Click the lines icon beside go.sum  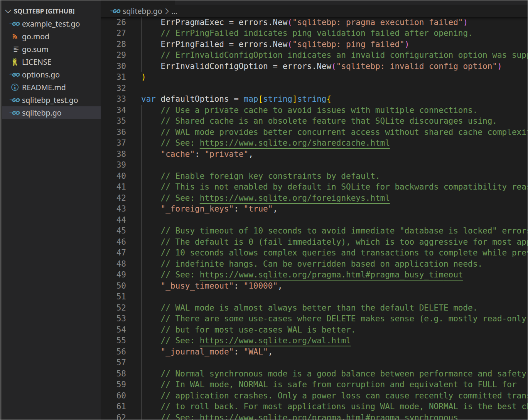pyautogui.click(x=15, y=49)
